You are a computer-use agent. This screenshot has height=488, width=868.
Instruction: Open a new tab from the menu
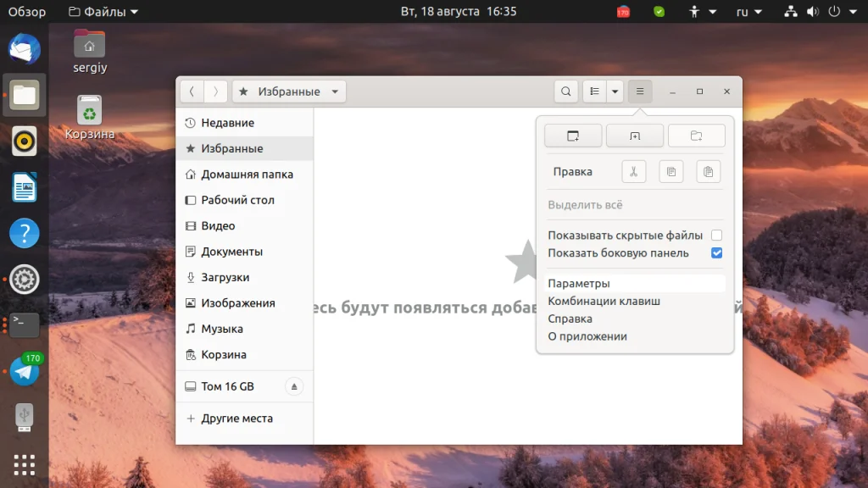point(634,136)
